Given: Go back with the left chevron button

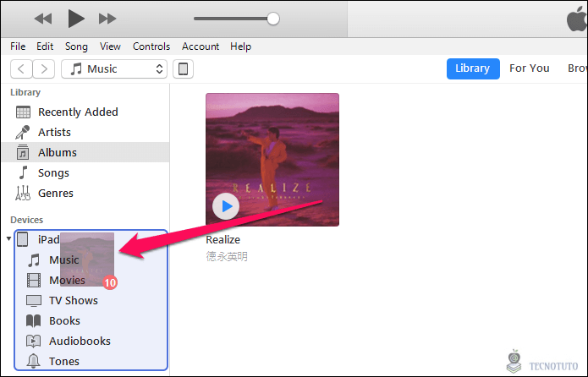Looking at the screenshot, I should point(21,69).
